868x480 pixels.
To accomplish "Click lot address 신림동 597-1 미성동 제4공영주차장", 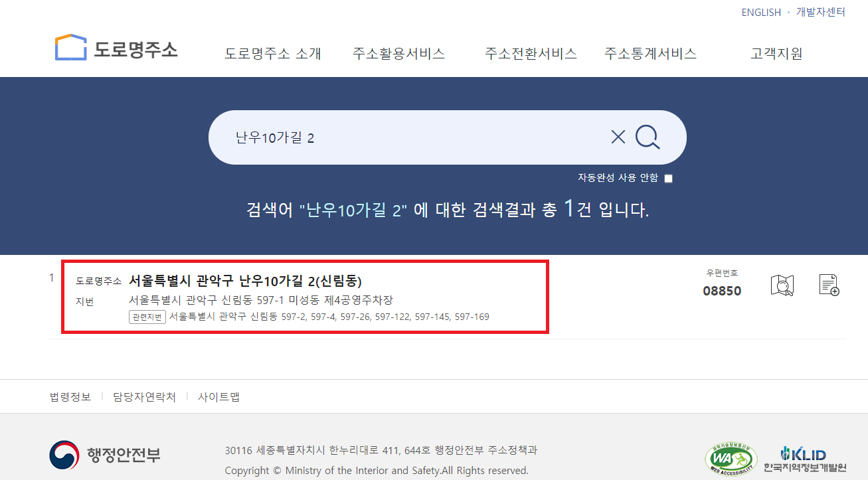I will [261, 300].
